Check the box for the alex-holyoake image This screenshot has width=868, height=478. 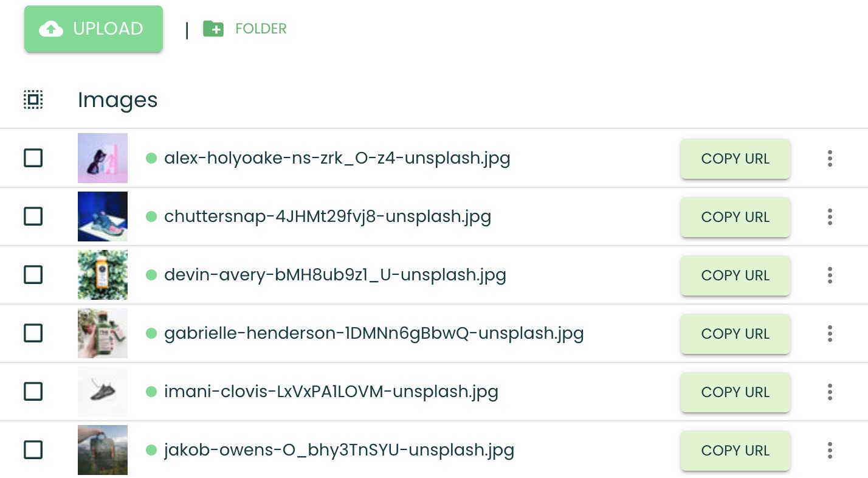33,159
